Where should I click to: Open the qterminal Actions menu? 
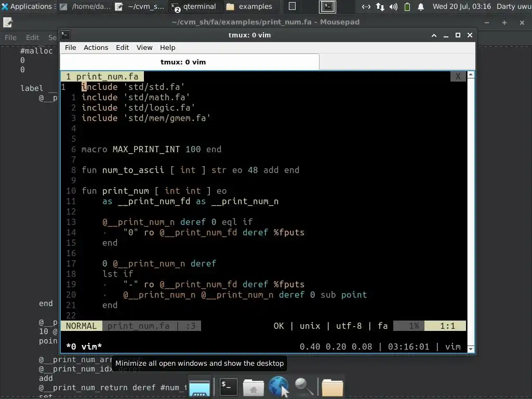(x=96, y=47)
